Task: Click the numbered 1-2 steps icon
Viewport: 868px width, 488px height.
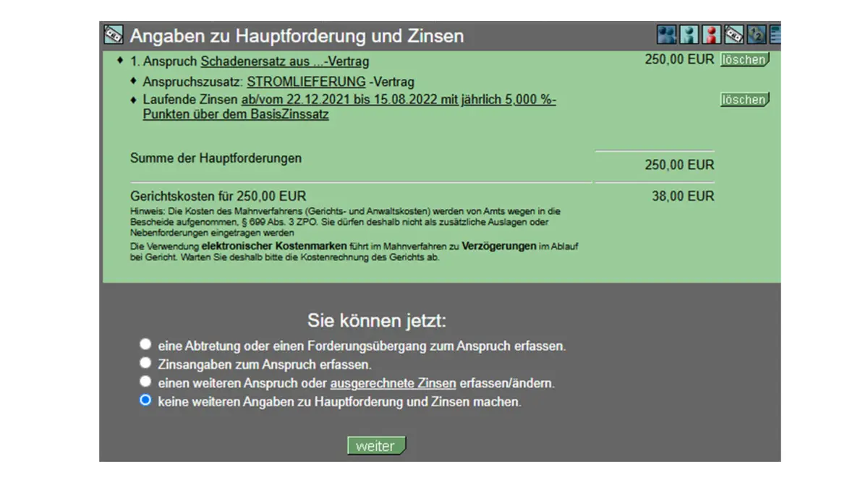Action: (x=757, y=35)
